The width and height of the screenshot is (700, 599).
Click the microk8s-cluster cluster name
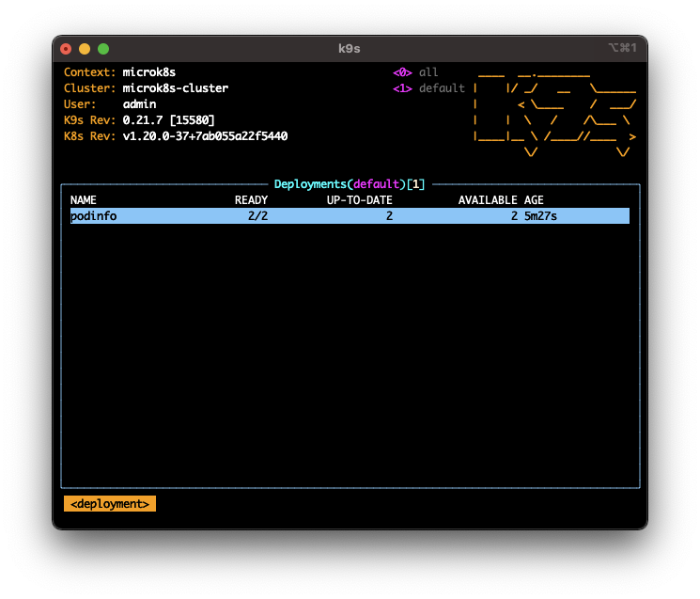pos(175,88)
